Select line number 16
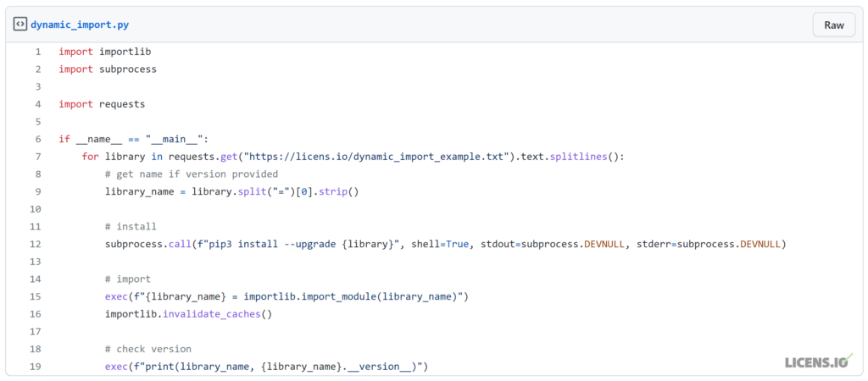 coord(36,314)
